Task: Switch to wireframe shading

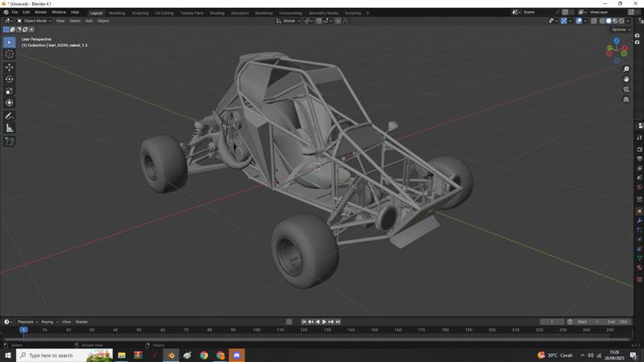Action: pyautogui.click(x=602, y=21)
